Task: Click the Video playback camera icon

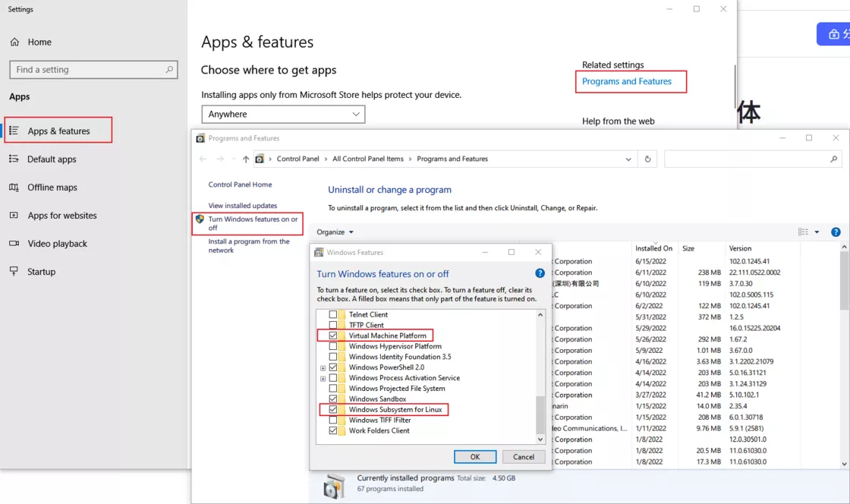Action: click(14, 244)
